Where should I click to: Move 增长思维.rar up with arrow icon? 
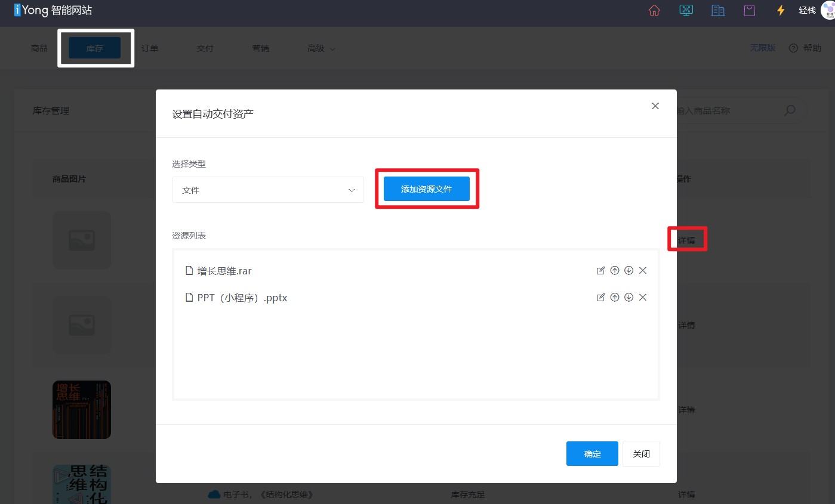[x=615, y=270]
